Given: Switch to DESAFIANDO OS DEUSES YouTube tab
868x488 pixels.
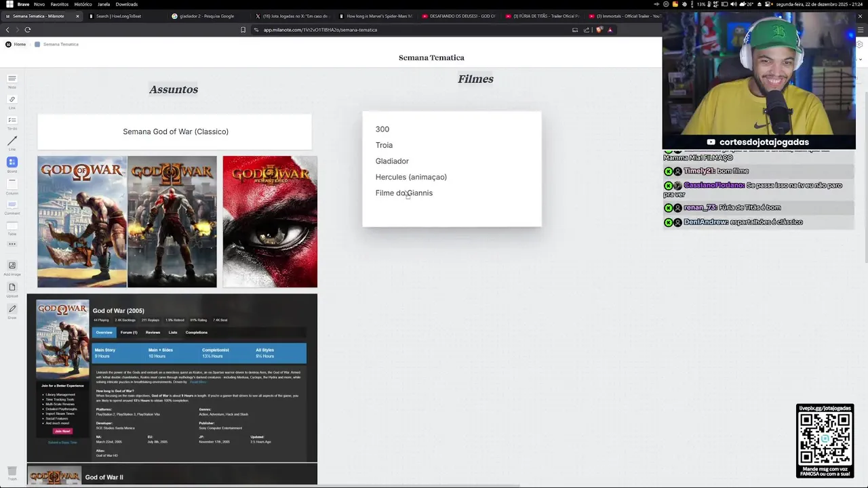Looking at the screenshot, I should click(458, 16).
